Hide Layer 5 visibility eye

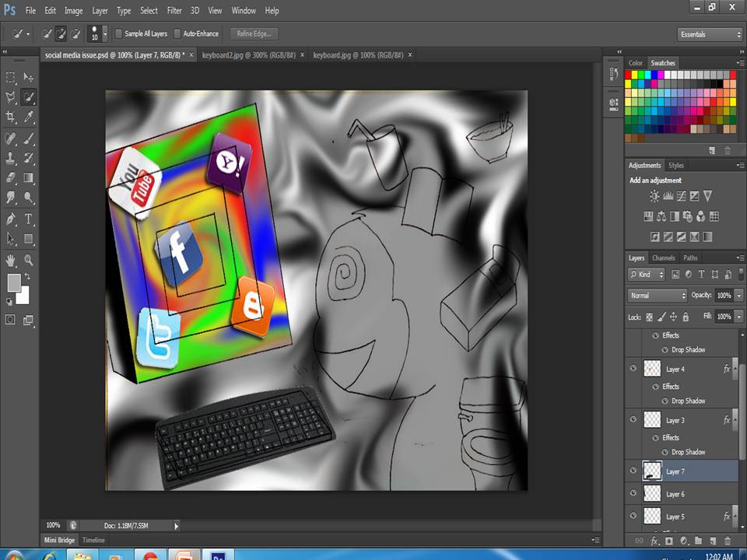633,516
